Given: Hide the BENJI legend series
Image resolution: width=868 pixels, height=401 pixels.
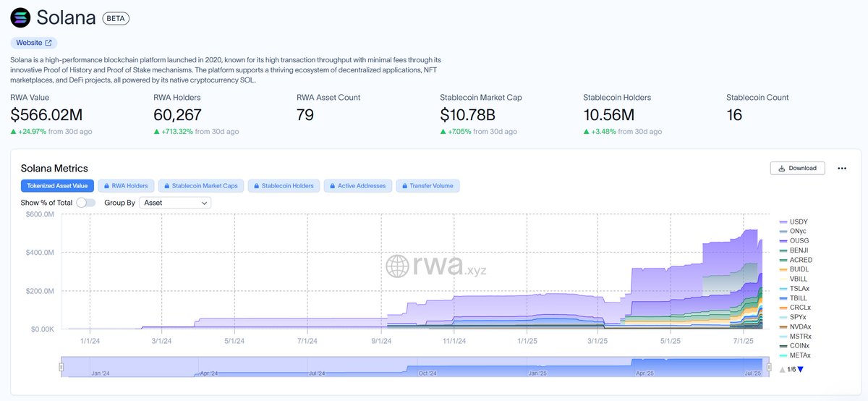Looking at the screenshot, I should click(x=793, y=250).
